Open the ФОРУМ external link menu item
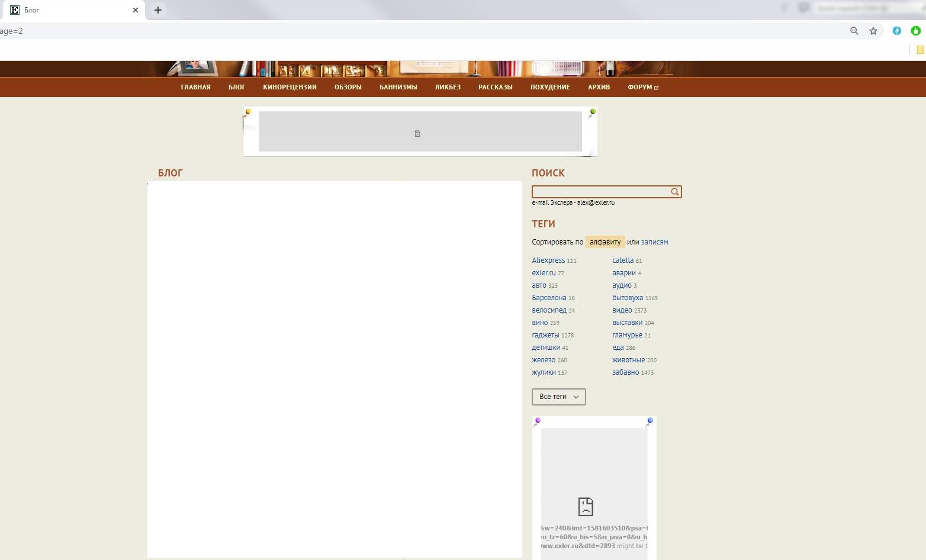The image size is (926, 560). 643,87
